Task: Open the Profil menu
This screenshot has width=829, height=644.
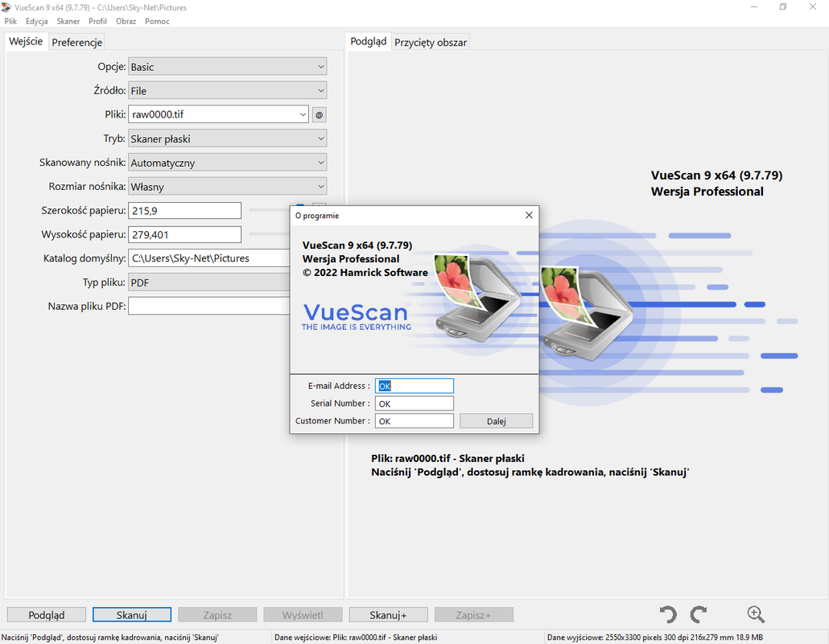Action: [x=97, y=21]
